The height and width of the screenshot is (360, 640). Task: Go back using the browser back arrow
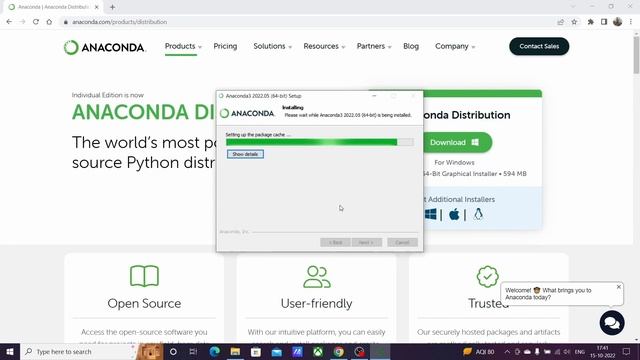9,22
